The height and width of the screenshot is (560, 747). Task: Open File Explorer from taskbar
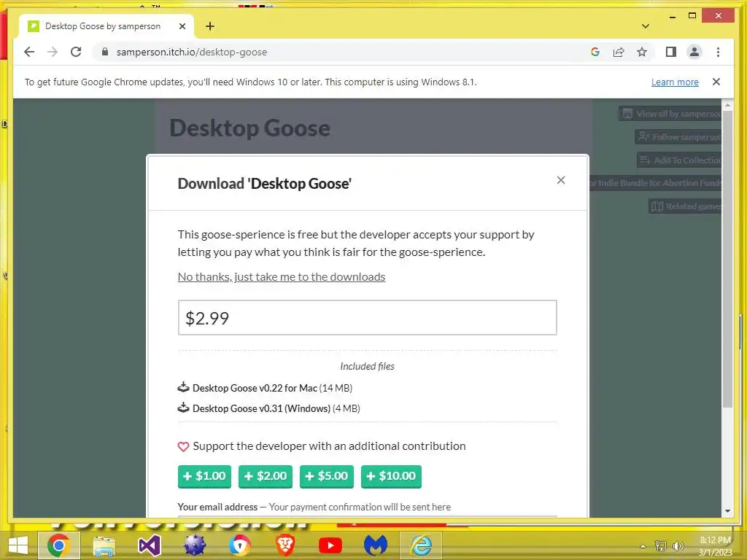104,545
